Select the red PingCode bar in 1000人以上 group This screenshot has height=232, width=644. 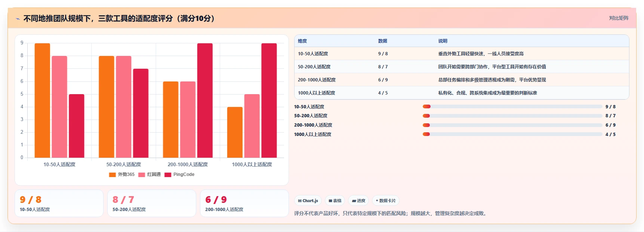269,100
